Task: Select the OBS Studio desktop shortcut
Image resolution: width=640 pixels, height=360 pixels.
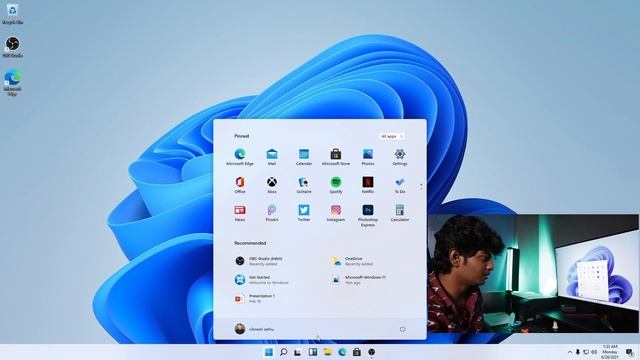Action: [x=12, y=47]
